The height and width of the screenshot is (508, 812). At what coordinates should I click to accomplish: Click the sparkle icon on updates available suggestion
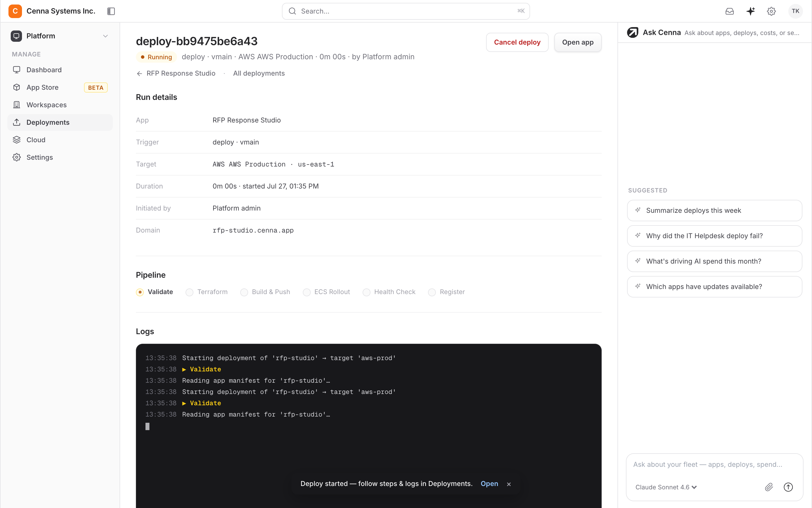point(638,286)
